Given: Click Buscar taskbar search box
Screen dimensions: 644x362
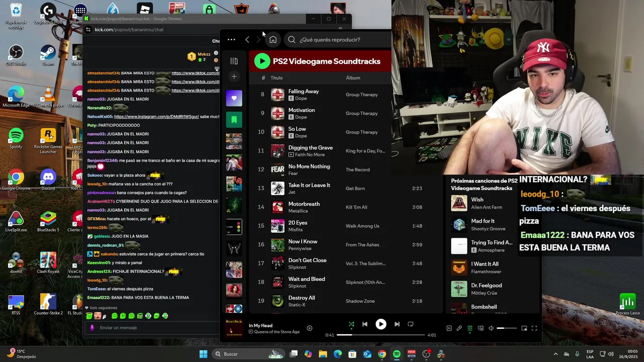Looking at the screenshot, I should (x=249, y=354).
